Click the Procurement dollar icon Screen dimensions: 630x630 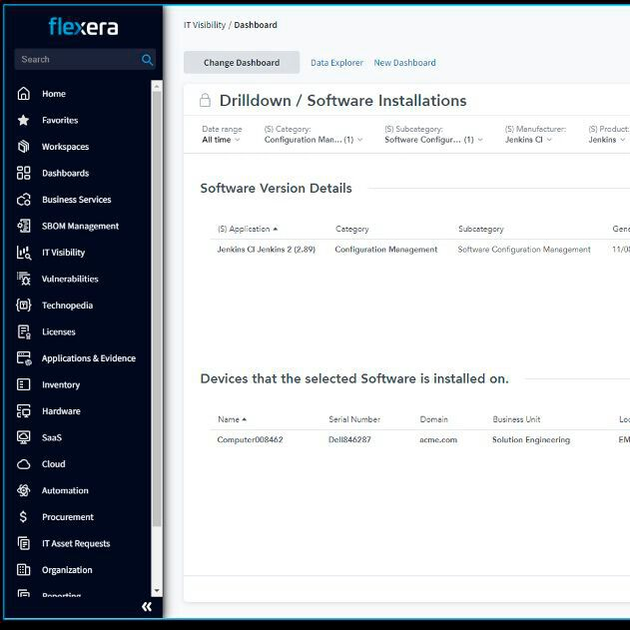(x=23, y=517)
